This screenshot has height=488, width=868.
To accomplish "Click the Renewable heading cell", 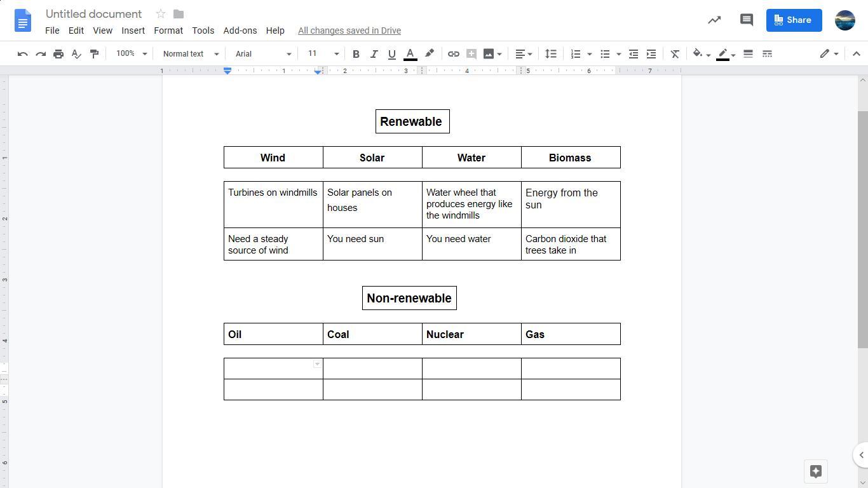I will (412, 121).
